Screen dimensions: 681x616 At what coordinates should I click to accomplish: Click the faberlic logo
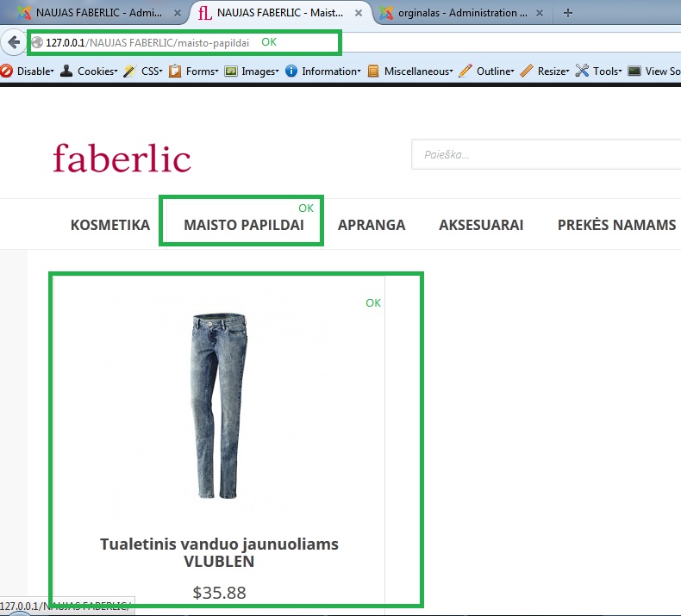click(x=122, y=158)
